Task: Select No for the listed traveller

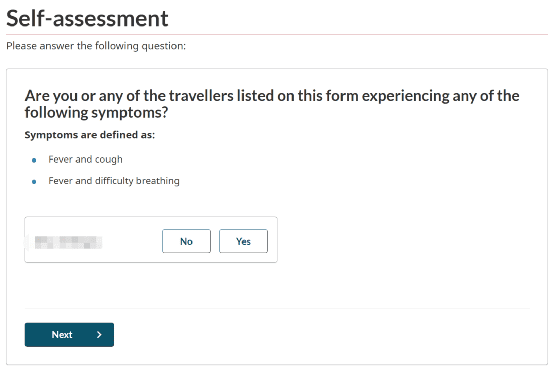Action: pyautogui.click(x=186, y=241)
